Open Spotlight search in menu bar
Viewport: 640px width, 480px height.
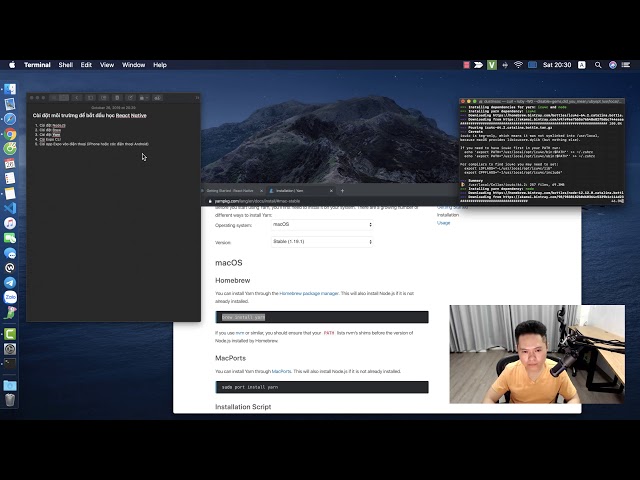pos(598,65)
